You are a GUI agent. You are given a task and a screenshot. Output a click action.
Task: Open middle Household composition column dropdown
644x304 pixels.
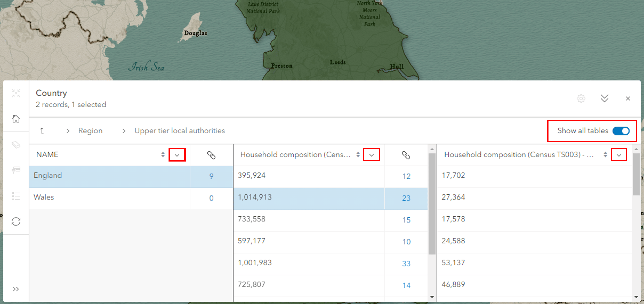[x=371, y=155]
